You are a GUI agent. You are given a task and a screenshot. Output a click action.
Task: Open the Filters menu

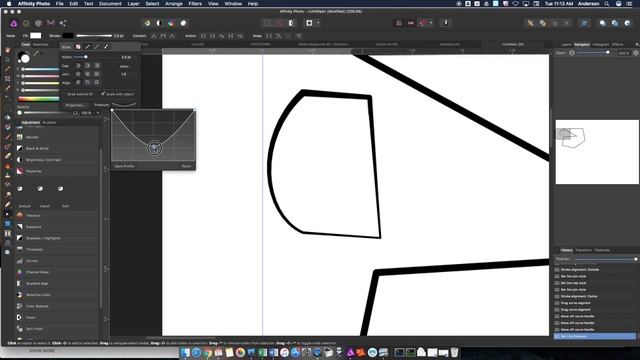coord(195,4)
